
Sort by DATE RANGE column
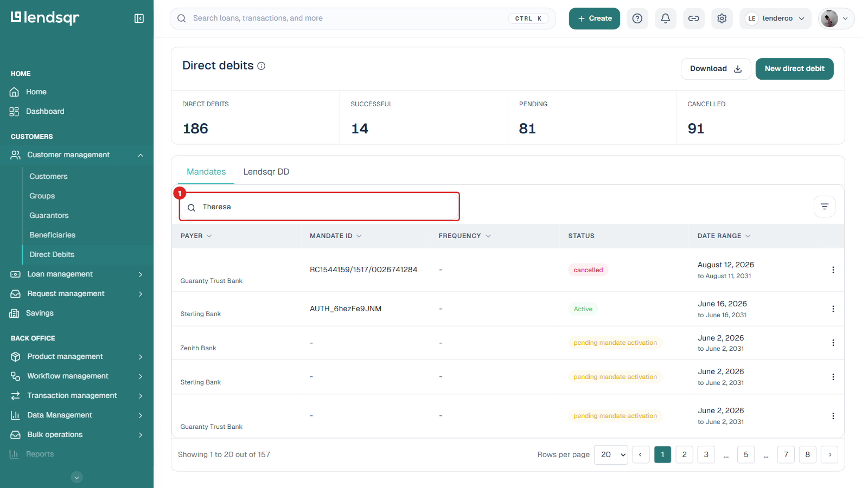724,236
